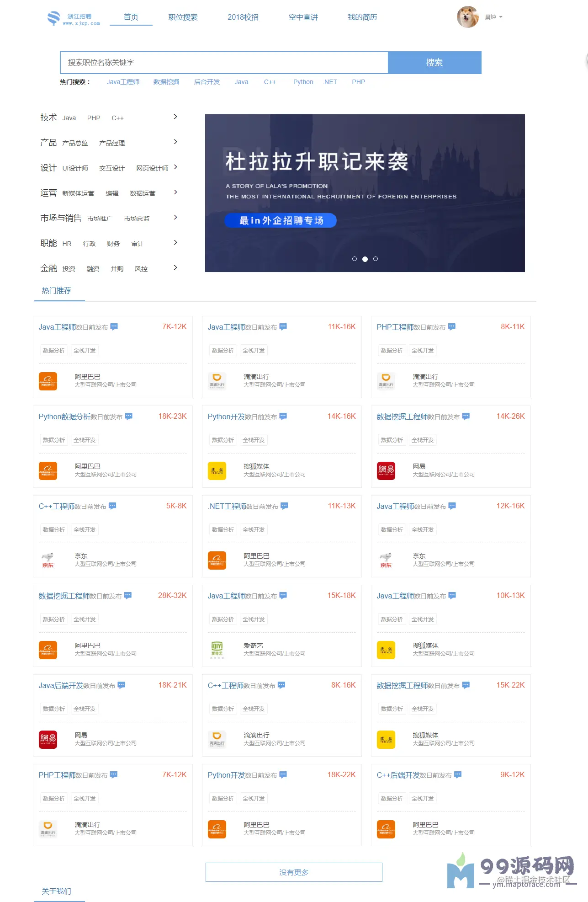Click the 最in外企招聘专场 banner button

[x=281, y=220]
